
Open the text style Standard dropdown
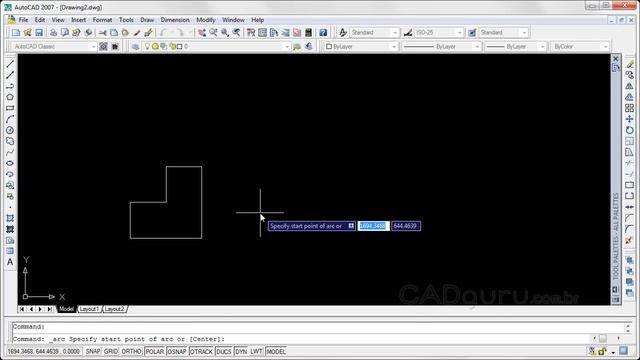pyautogui.click(x=395, y=33)
